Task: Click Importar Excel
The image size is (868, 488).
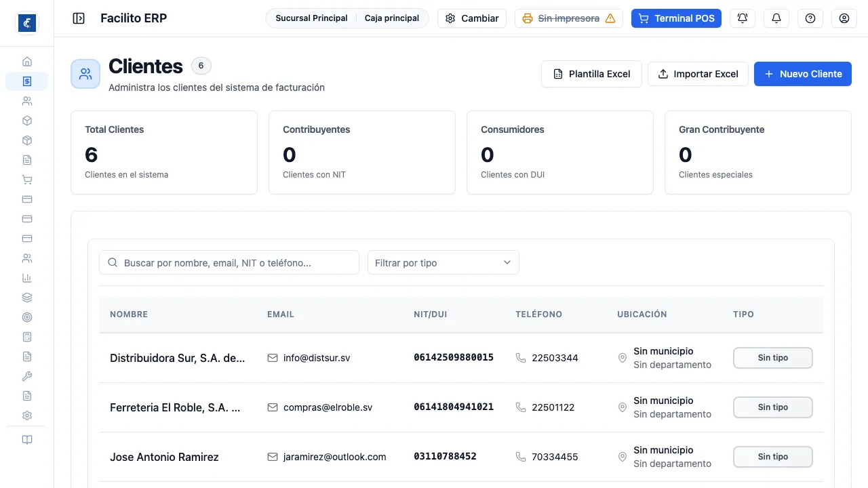Action: click(x=698, y=74)
